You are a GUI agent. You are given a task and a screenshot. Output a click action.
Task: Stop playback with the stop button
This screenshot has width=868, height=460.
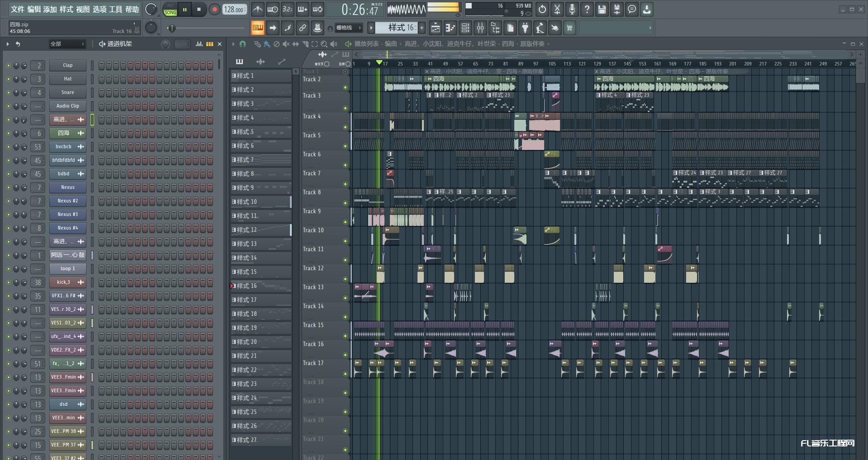coord(199,9)
